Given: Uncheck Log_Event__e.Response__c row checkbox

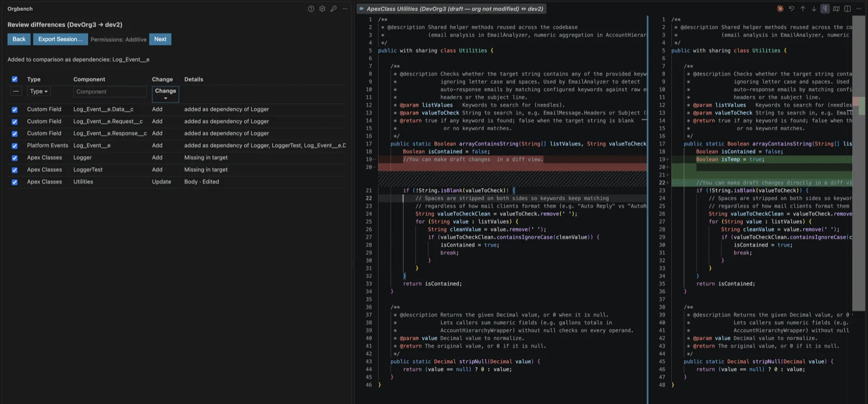Looking at the screenshot, I should [15, 134].
